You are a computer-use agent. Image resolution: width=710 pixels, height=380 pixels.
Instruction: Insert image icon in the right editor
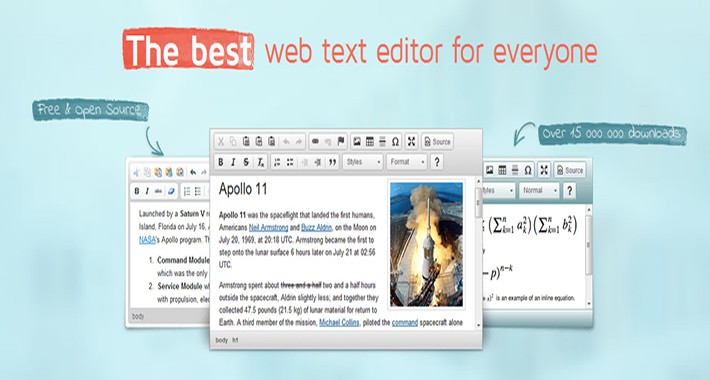coord(489,170)
